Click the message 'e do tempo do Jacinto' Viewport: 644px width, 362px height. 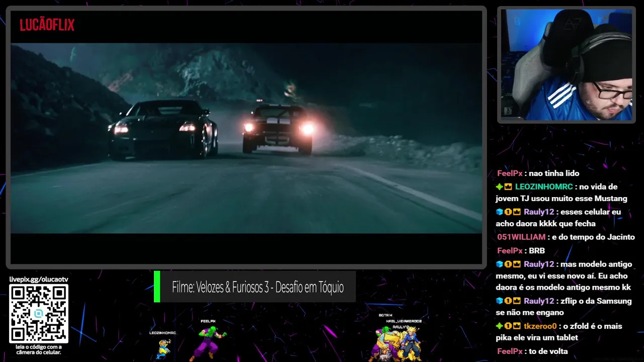point(593,237)
